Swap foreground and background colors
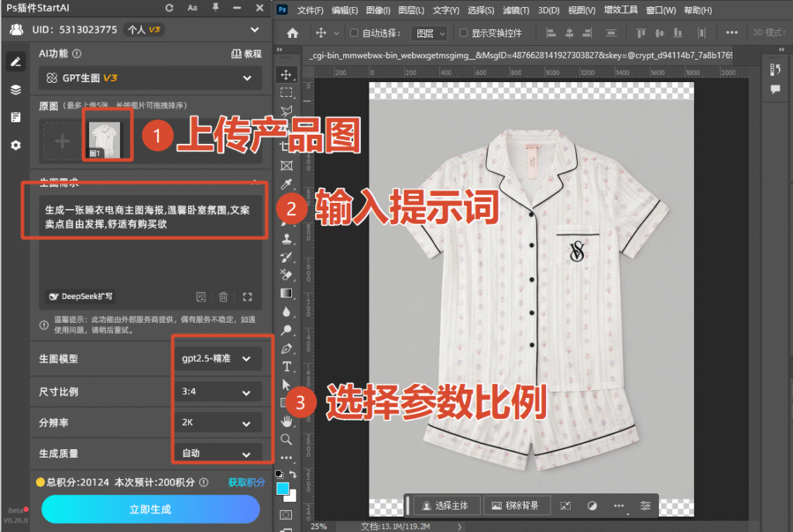This screenshot has width=793, height=532. (x=293, y=474)
